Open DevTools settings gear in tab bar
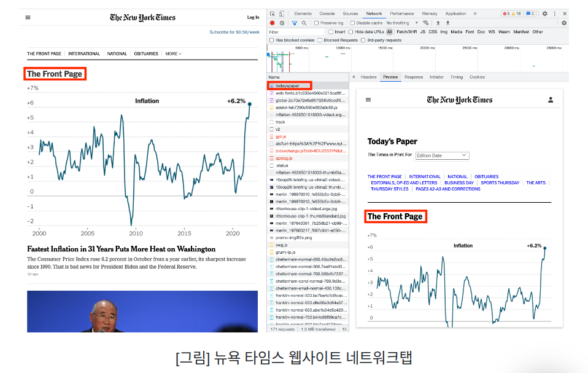The width and height of the screenshot is (588, 373). click(545, 14)
